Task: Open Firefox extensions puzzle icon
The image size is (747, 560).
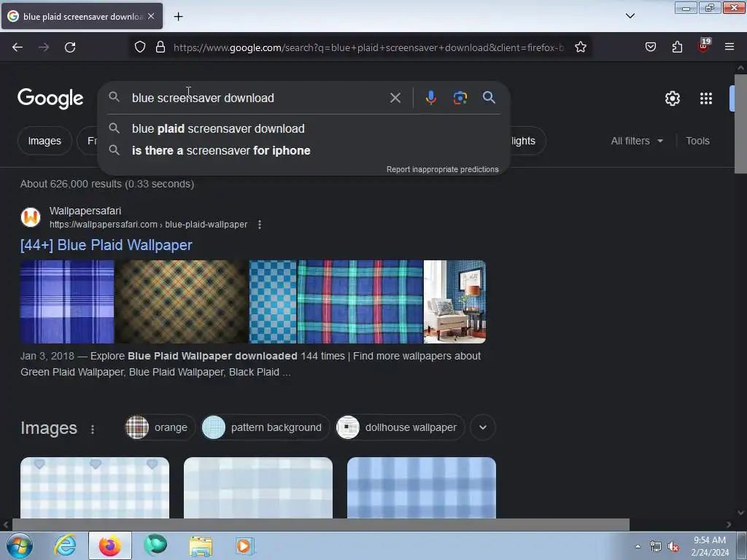Action: tap(677, 47)
